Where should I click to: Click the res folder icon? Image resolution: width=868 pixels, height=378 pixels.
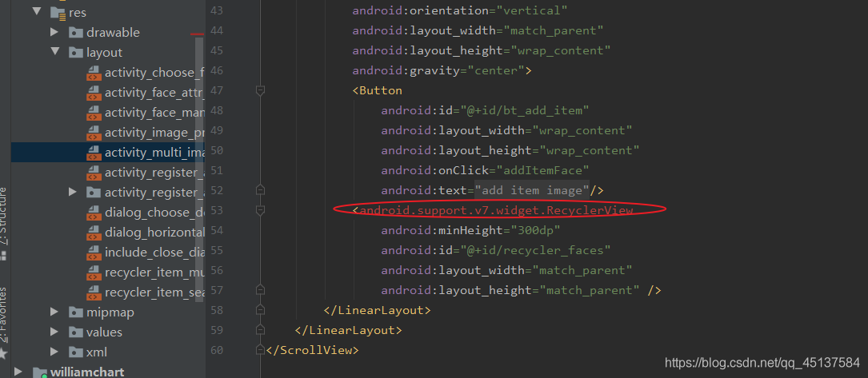(58, 12)
